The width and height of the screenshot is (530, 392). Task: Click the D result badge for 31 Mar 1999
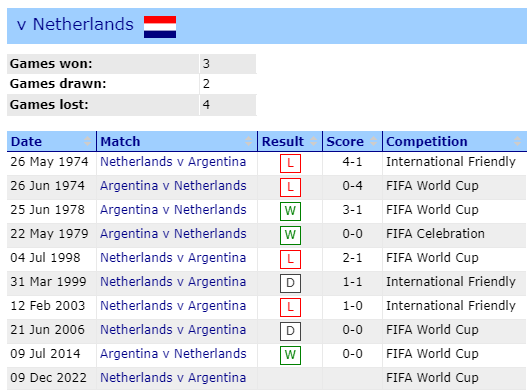(290, 283)
